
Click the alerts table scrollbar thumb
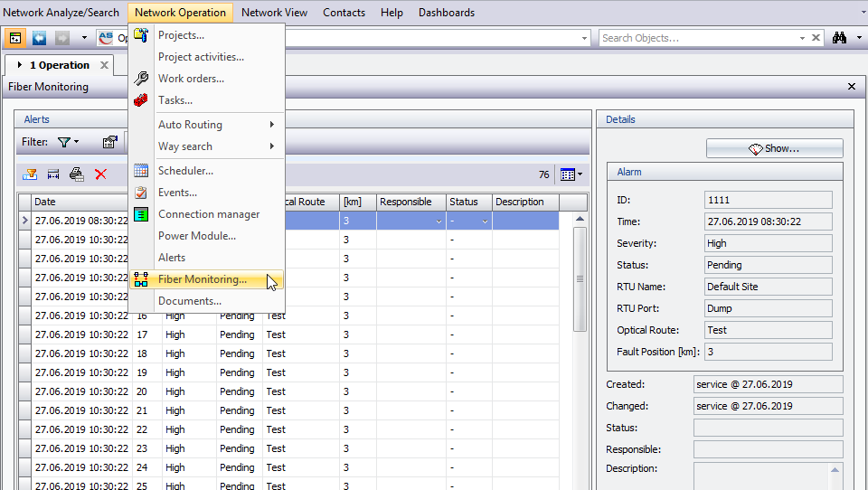pyautogui.click(x=580, y=279)
